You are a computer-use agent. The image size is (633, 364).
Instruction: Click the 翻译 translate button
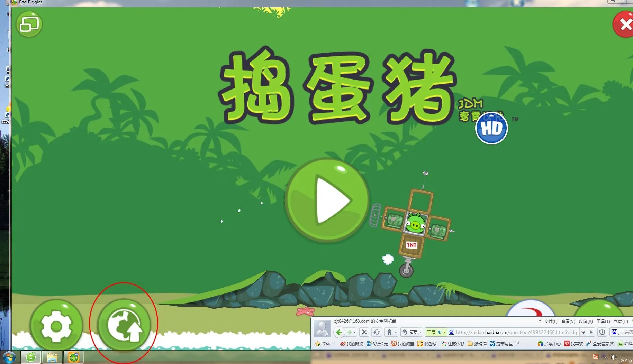click(x=625, y=344)
